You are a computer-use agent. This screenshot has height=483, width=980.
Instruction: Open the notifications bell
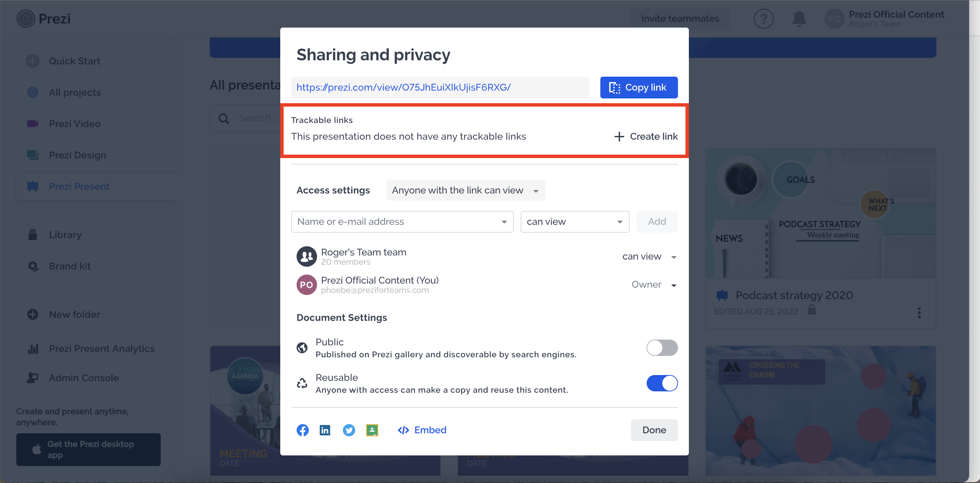(x=799, y=19)
